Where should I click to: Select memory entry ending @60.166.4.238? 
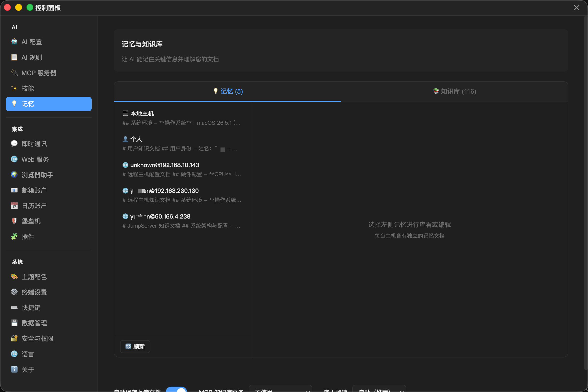click(182, 221)
